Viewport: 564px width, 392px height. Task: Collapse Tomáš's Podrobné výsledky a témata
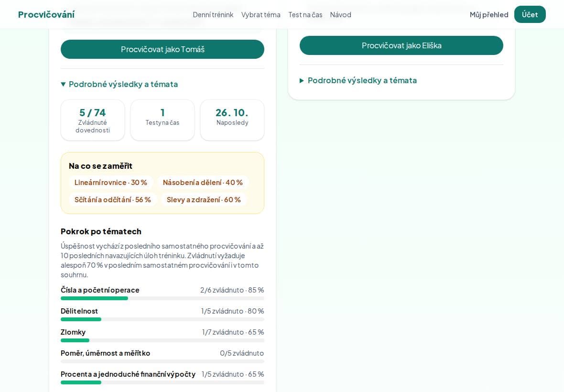point(119,84)
